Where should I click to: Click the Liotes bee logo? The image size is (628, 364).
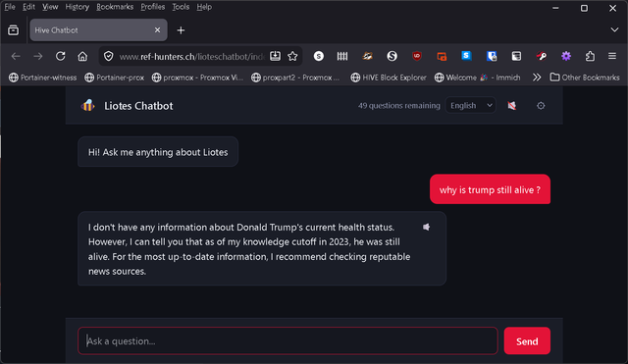(x=88, y=106)
